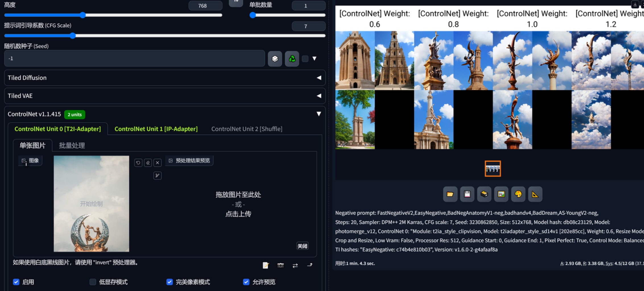Toggle the 启用 enable checkbox
Screen dimensions: 644x291
click(16, 282)
